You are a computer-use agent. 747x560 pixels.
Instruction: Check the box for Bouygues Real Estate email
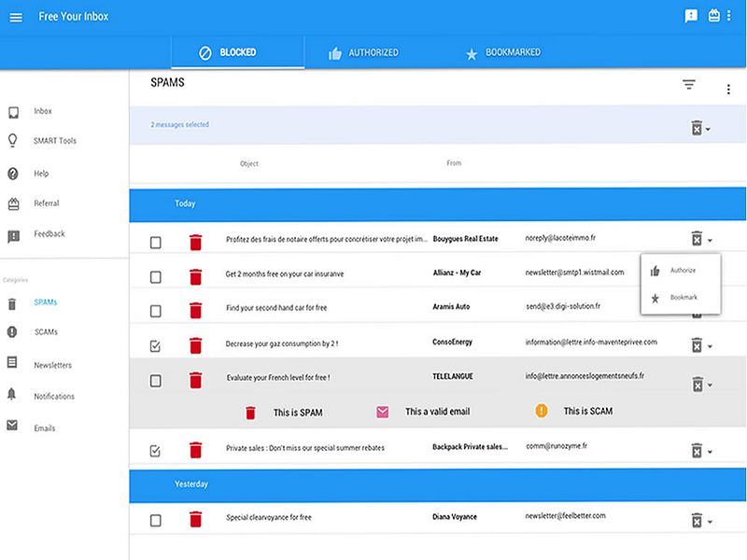coord(155,243)
